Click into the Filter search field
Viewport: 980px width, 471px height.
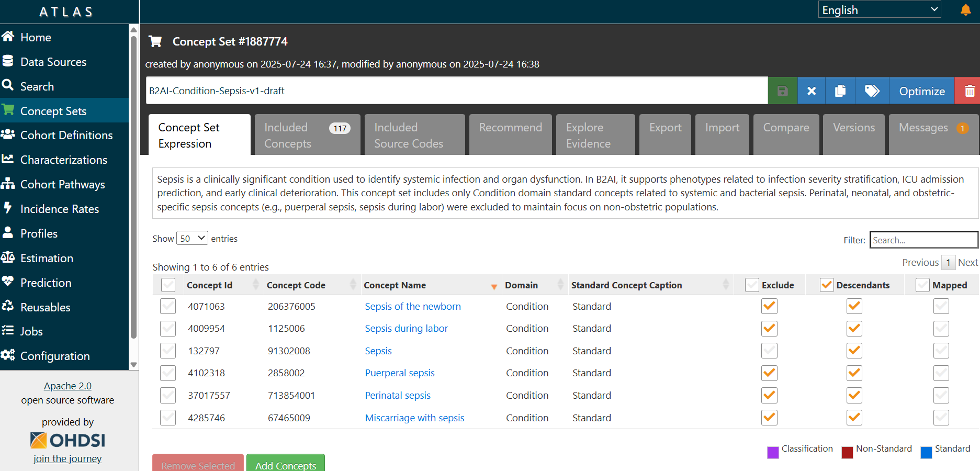coord(923,240)
